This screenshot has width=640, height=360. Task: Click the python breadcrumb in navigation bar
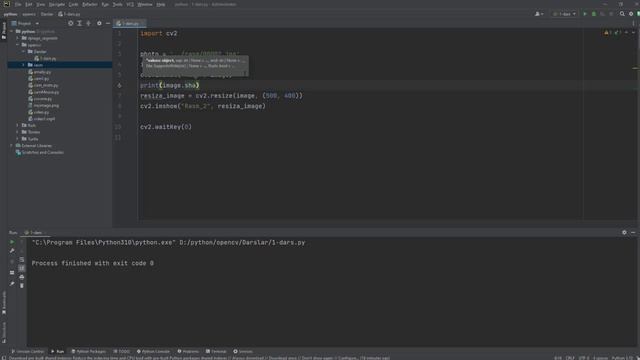tap(10, 14)
